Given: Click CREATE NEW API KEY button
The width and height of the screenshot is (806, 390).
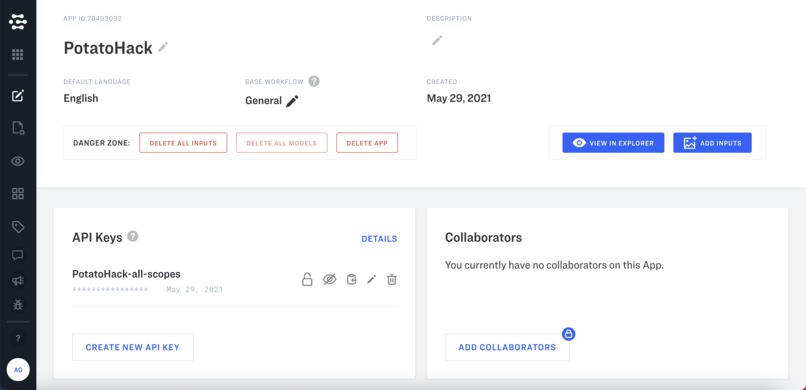Looking at the screenshot, I should coord(133,347).
